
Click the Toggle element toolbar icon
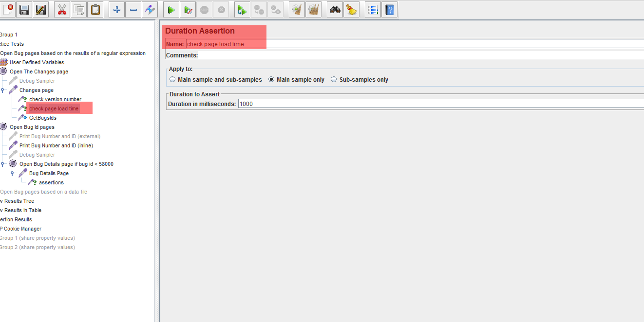[150, 9]
